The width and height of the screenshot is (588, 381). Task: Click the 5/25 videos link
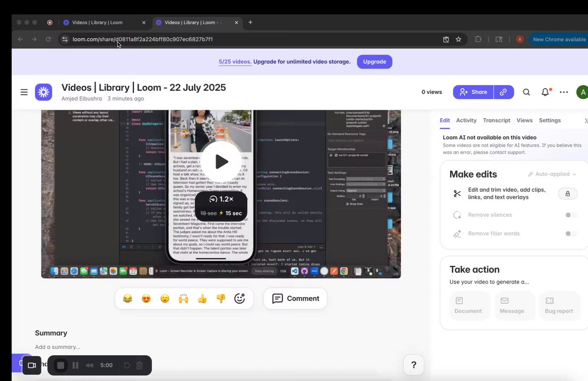235,62
